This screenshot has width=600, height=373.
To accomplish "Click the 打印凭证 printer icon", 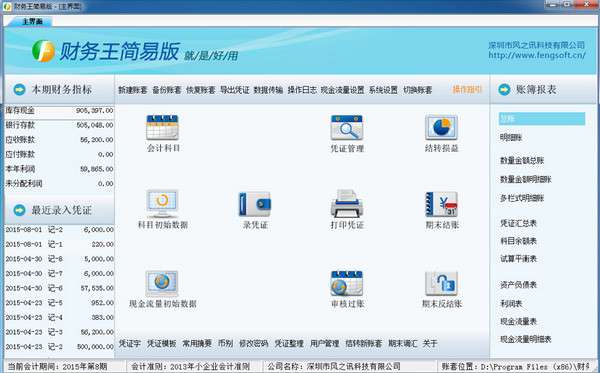I will tap(347, 203).
